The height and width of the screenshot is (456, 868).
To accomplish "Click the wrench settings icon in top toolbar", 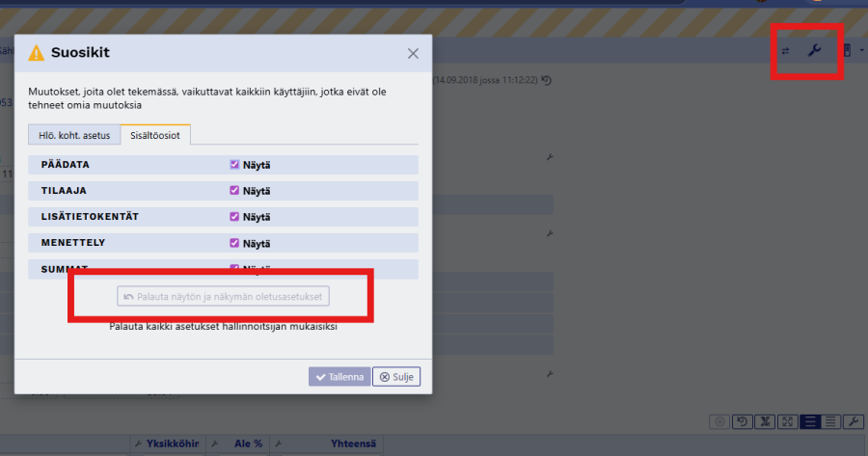I will click(814, 50).
